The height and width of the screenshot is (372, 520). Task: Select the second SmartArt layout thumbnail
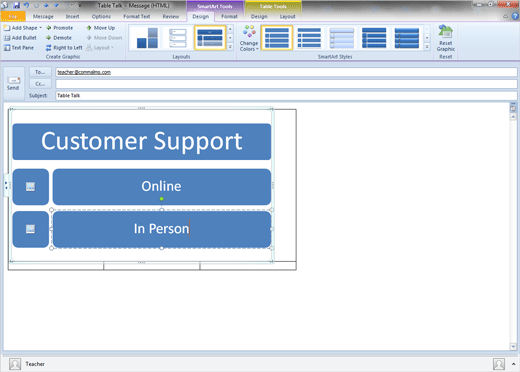(178, 38)
